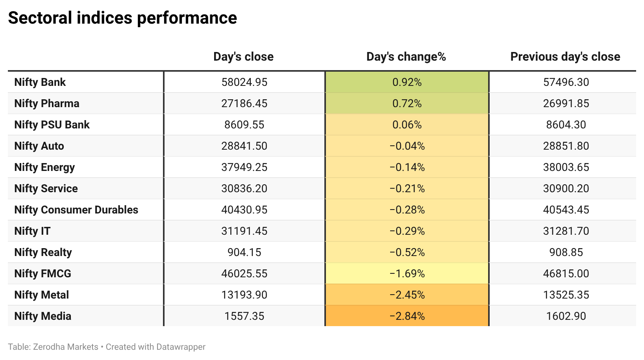Select the Nifty Media row label
This screenshot has height=360, width=644.
point(43,316)
